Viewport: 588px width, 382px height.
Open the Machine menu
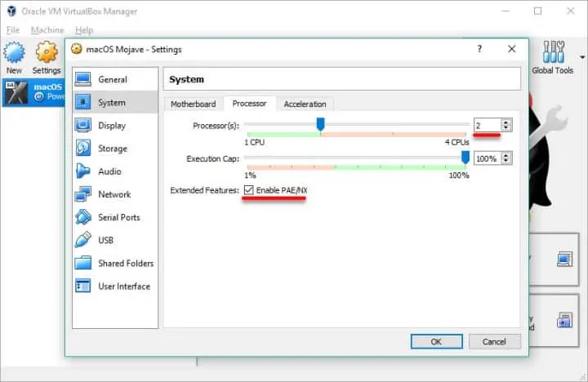[x=47, y=30]
